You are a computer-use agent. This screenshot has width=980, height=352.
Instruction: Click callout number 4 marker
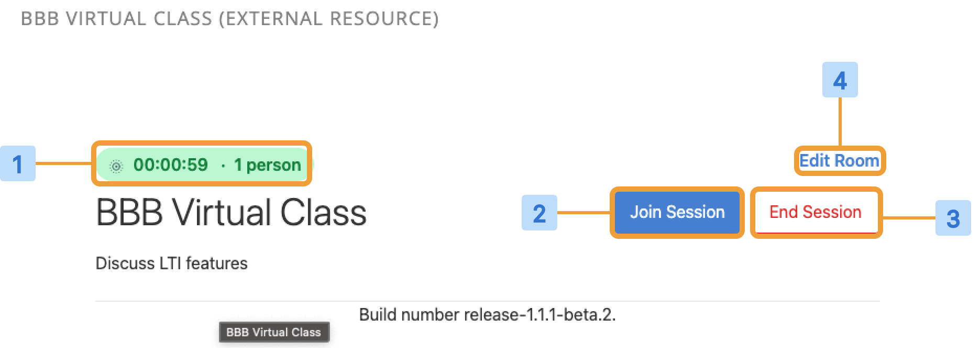(x=840, y=80)
